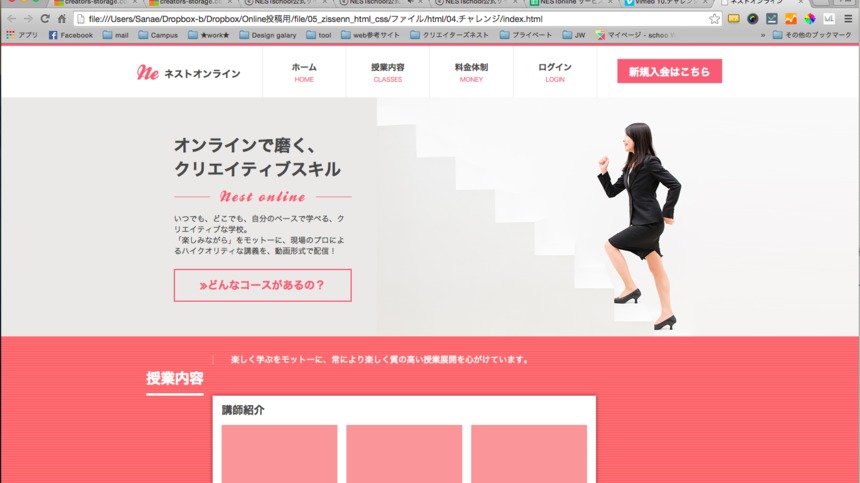Expand the プライベート bookmark folder
This screenshot has width=860, height=483.
pos(526,35)
